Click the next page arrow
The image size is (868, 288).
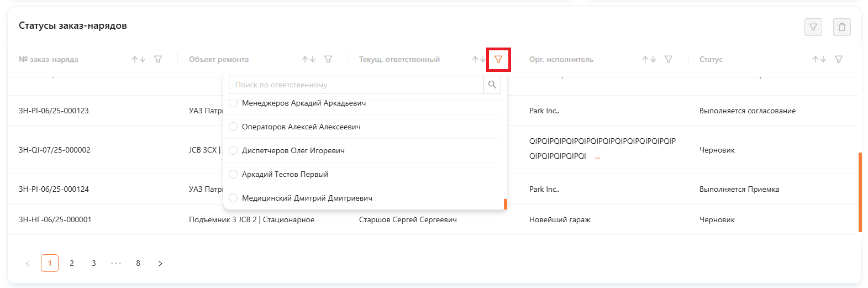(160, 264)
